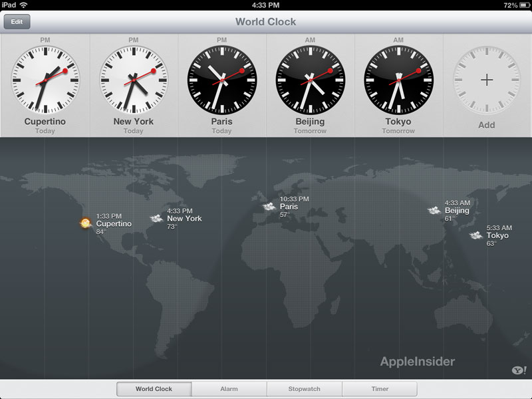Open the Cupertino analog clock face
This screenshot has width=532, height=399.
45,80
